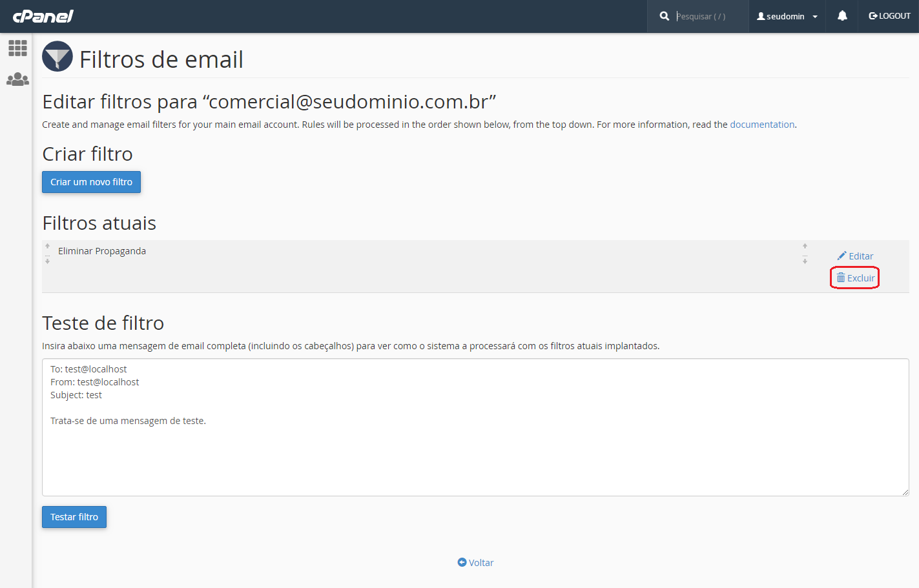Screen dimensions: 919x588
Task: Click the notifications bell icon
Action: (842, 16)
